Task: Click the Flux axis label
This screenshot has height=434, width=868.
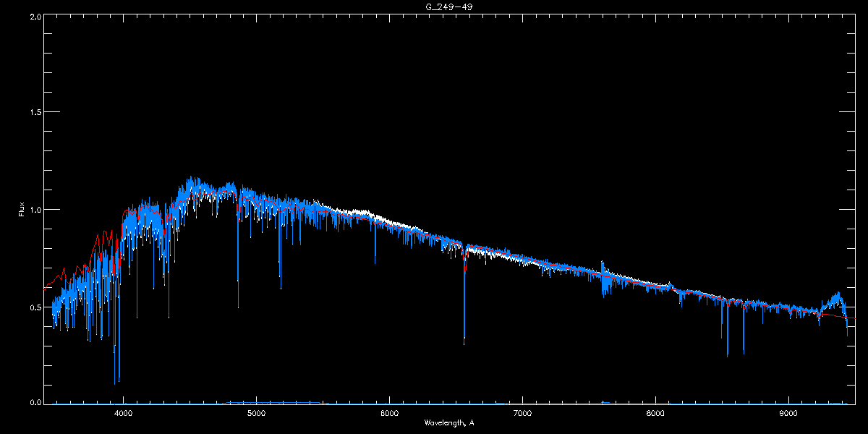Action: (22, 209)
